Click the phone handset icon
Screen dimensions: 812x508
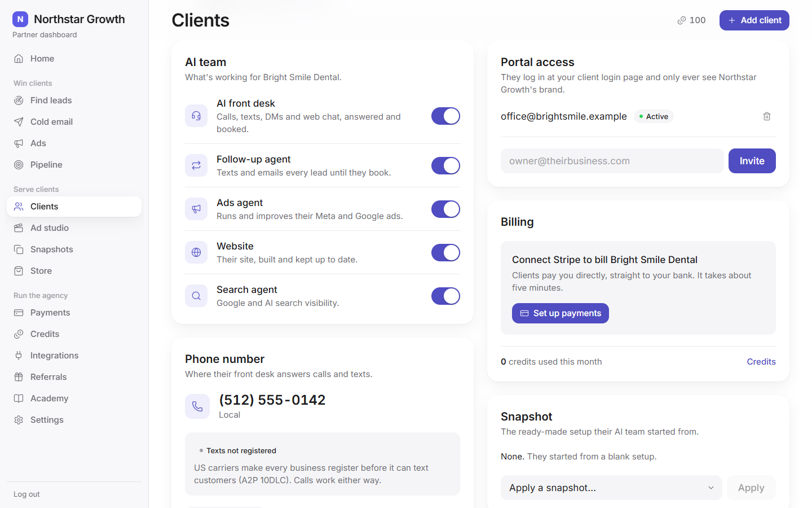tap(197, 406)
